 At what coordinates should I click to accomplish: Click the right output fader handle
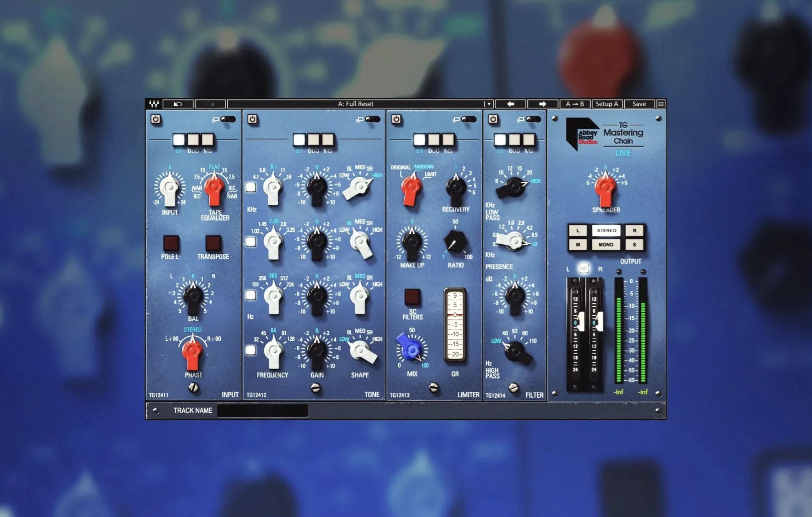(599, 322)
